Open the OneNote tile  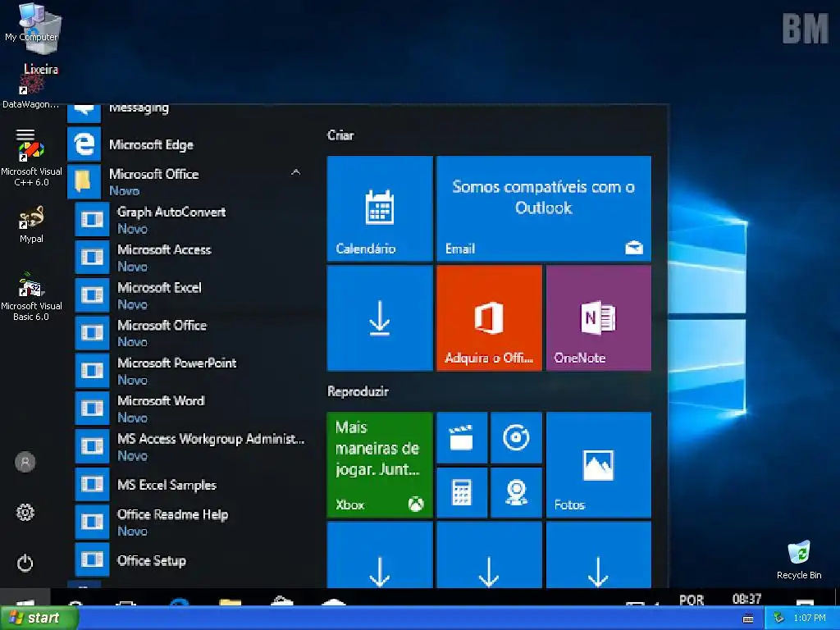click(598, 317)
